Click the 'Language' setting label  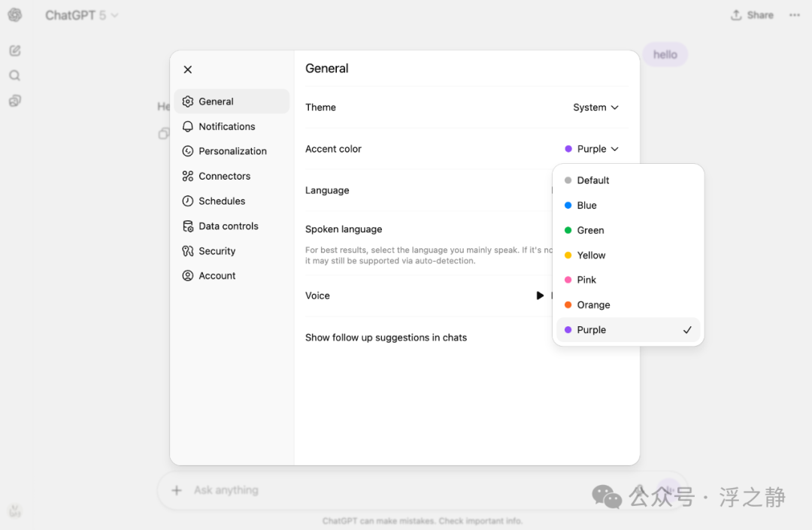click(x=327, y=190)
